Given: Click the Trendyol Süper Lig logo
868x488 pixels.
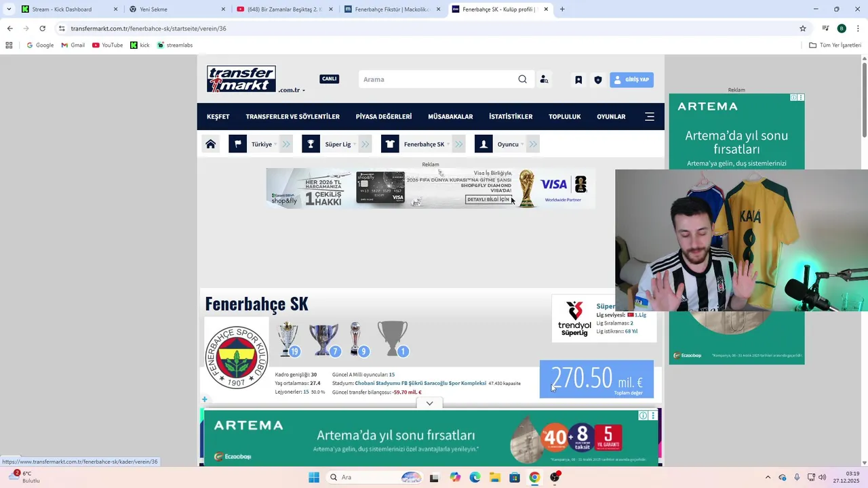Looking at the screenshot, I should click(x=574, y=319).
